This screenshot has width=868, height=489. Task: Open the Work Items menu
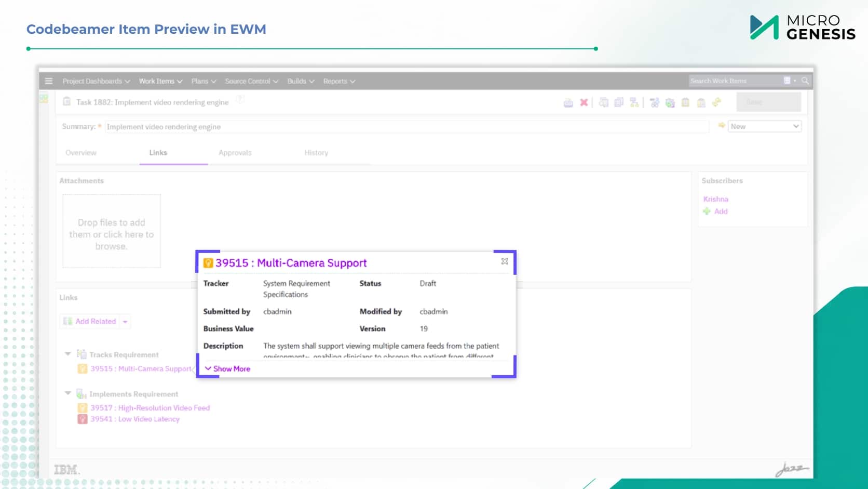(160, 81)
